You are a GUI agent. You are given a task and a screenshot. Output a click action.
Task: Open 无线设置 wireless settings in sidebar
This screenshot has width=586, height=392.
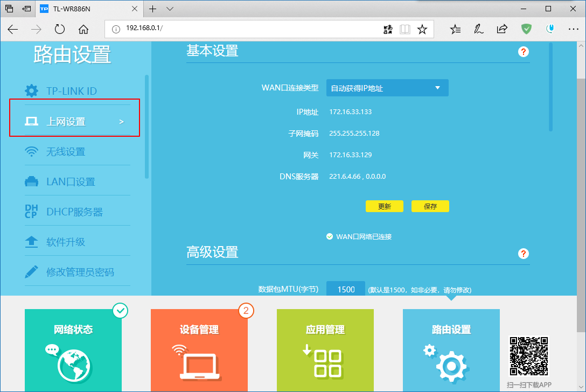tap(65, 152)
